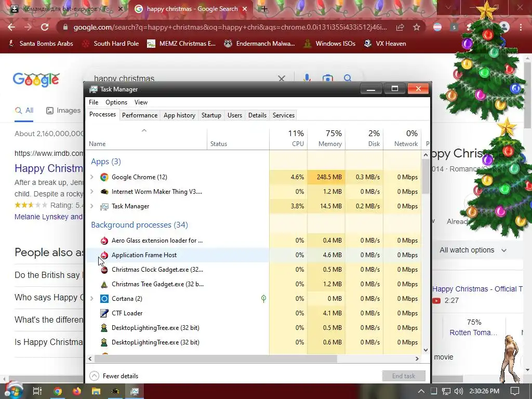
Task: Reload the Google search page
Action: point(45,27)
